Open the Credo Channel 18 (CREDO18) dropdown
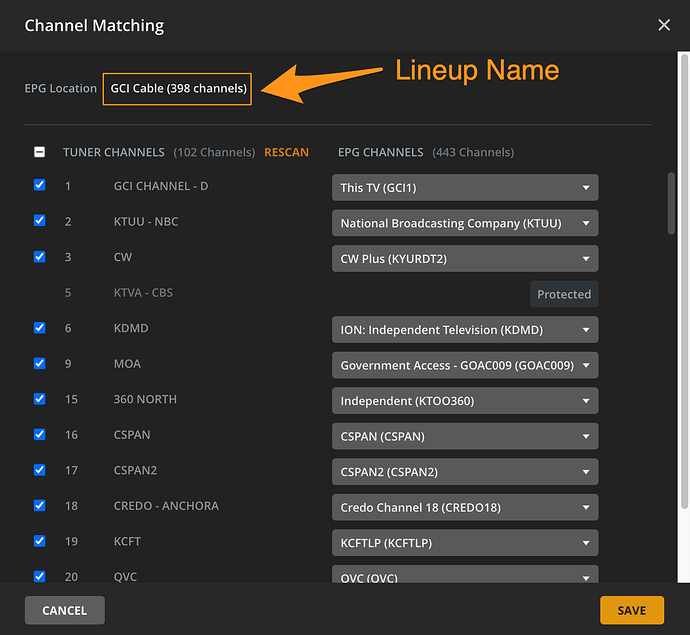Viewport: 690px width, 635px height. pos(465,507)
